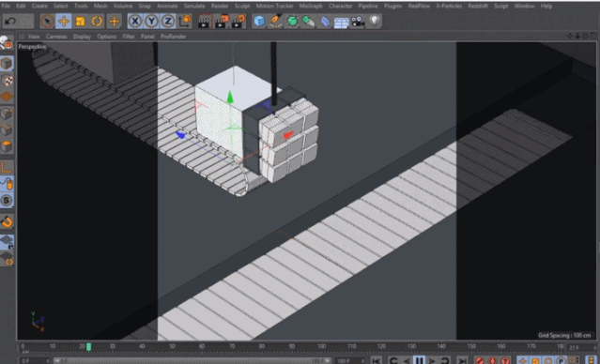The height and width of the screenshot is (364, 600).
Task: Open the green modeling Array/Extrude icon
Action: pos(308,21)
